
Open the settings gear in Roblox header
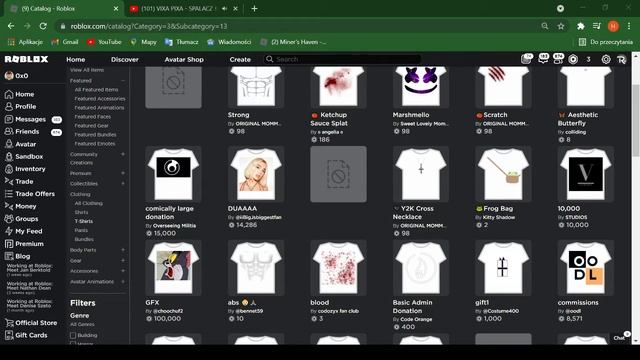tap(606, 59)
